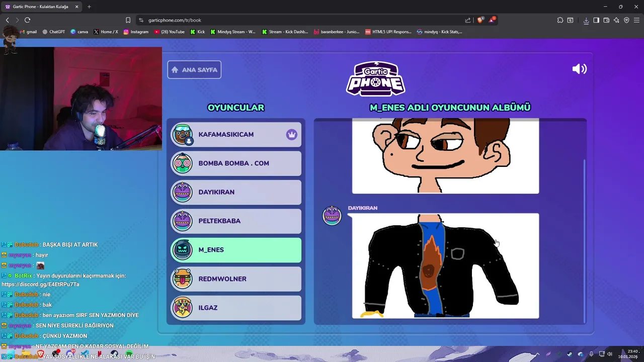Click ILGAZ's pizza avatar icon
The height and width of the screenshot is (362, 644).
tap(182, 308)
